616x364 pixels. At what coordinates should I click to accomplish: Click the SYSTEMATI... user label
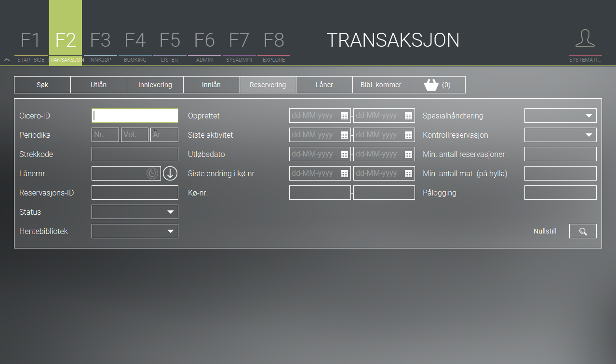585,60
